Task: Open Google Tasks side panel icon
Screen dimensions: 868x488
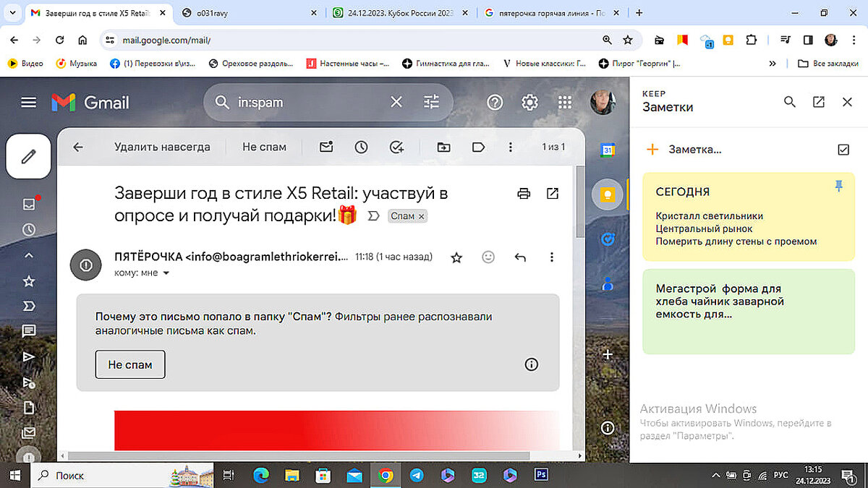Action: 608,239
